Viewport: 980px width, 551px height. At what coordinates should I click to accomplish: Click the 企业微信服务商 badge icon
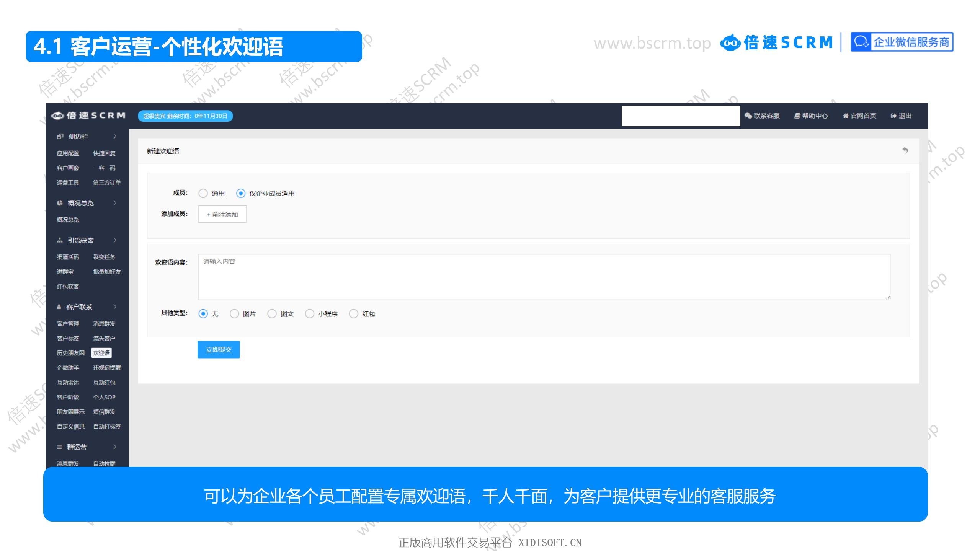[x=862, y=42]
